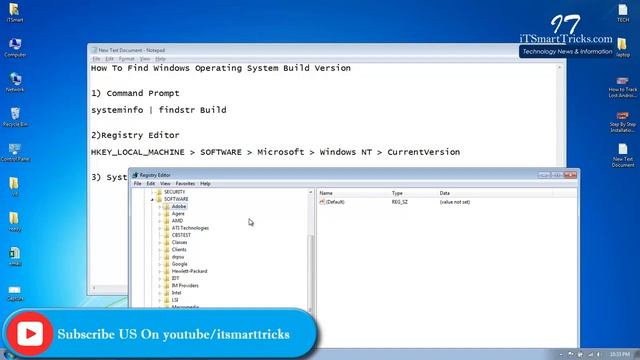Collapse the SOFTWARE registry key

152,200
